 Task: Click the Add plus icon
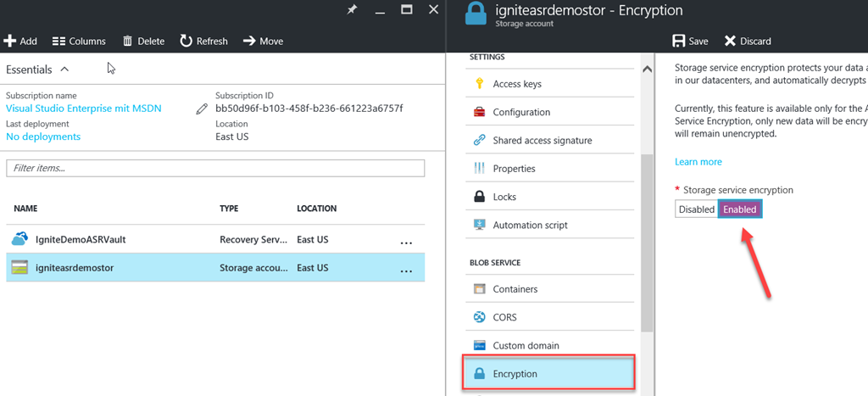tap(10, 41)
